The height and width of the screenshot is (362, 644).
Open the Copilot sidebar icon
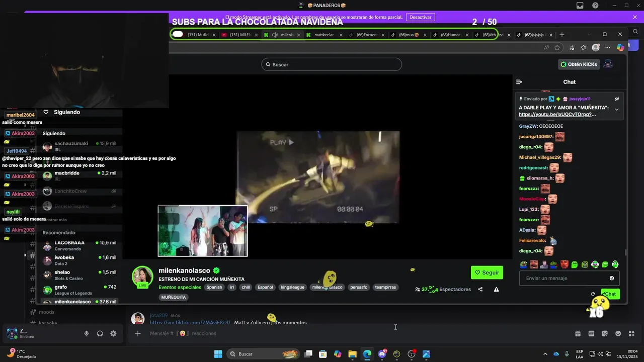620,47
